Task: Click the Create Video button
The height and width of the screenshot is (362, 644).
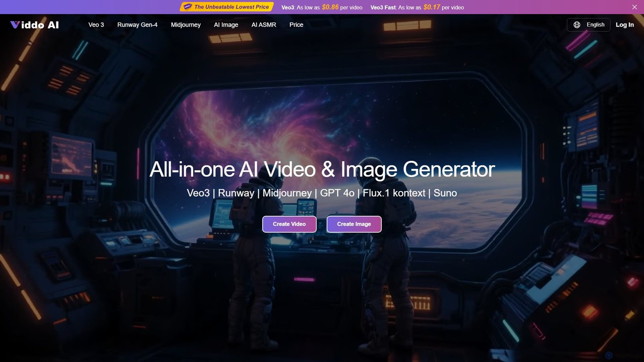Action: tap(289, 224)
